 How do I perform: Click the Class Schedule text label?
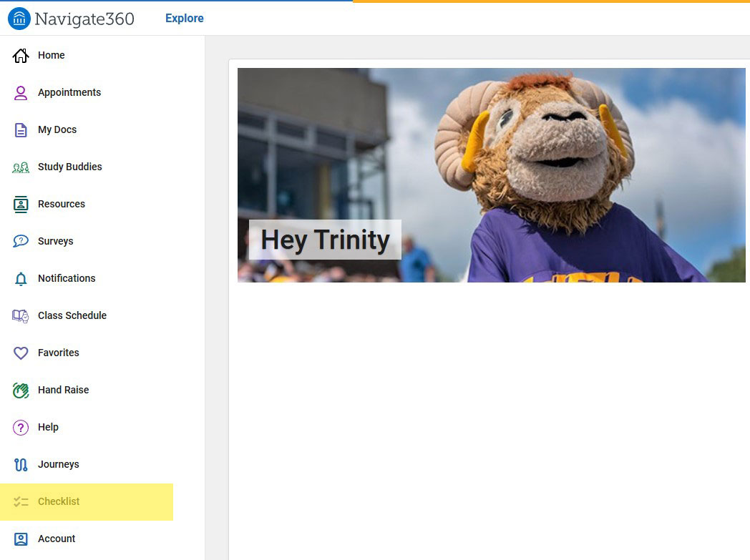72,315
